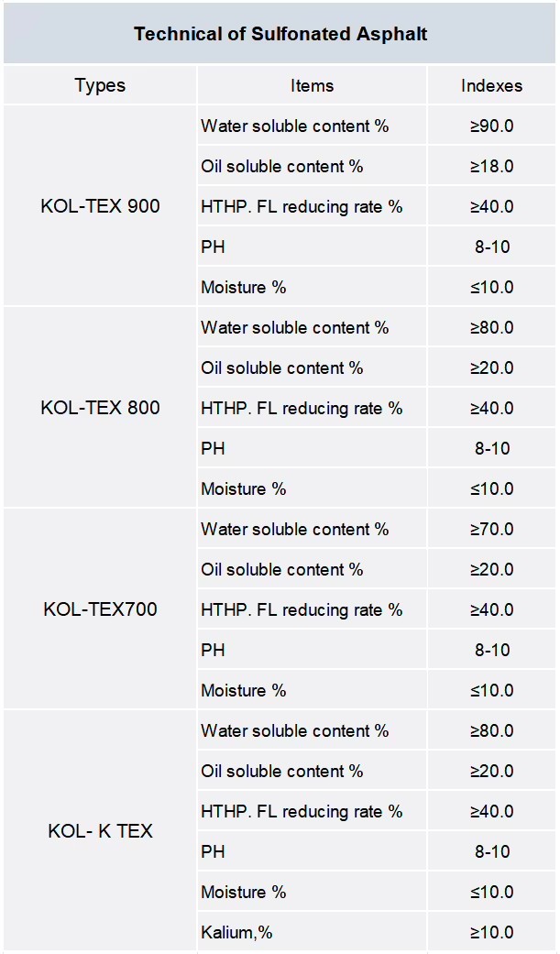Select the 'Items' column header
560x954 pixels.
point(312,85)
